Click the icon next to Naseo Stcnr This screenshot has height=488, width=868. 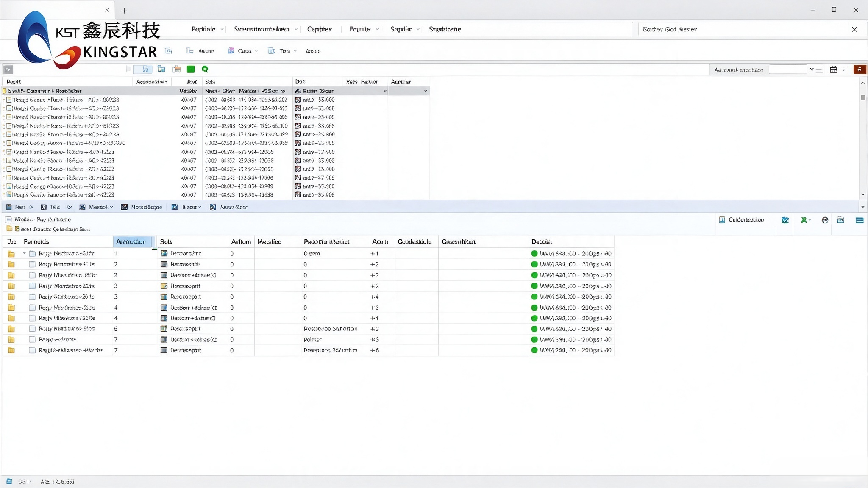tap(213, 207)
